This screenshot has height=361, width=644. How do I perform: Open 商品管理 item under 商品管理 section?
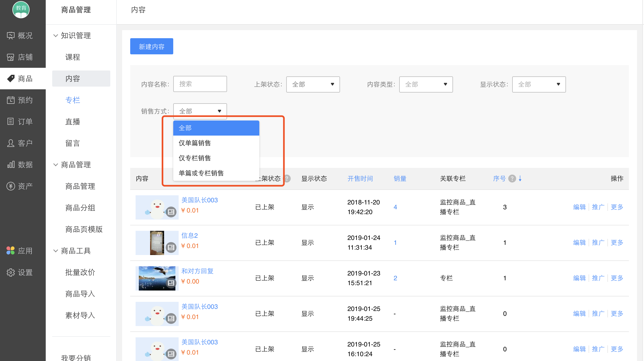click(x=80, y=186)
